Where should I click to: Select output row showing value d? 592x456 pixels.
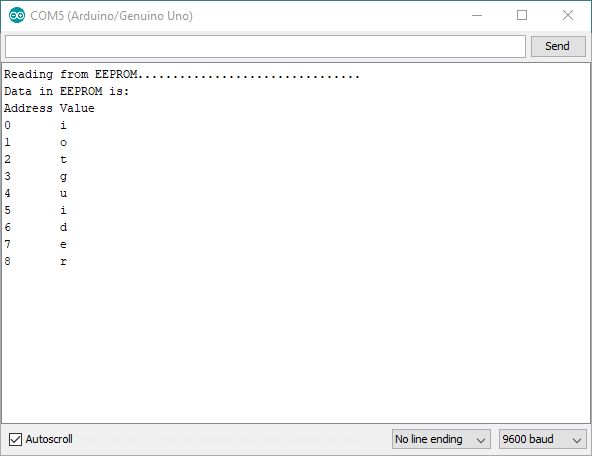35,227
